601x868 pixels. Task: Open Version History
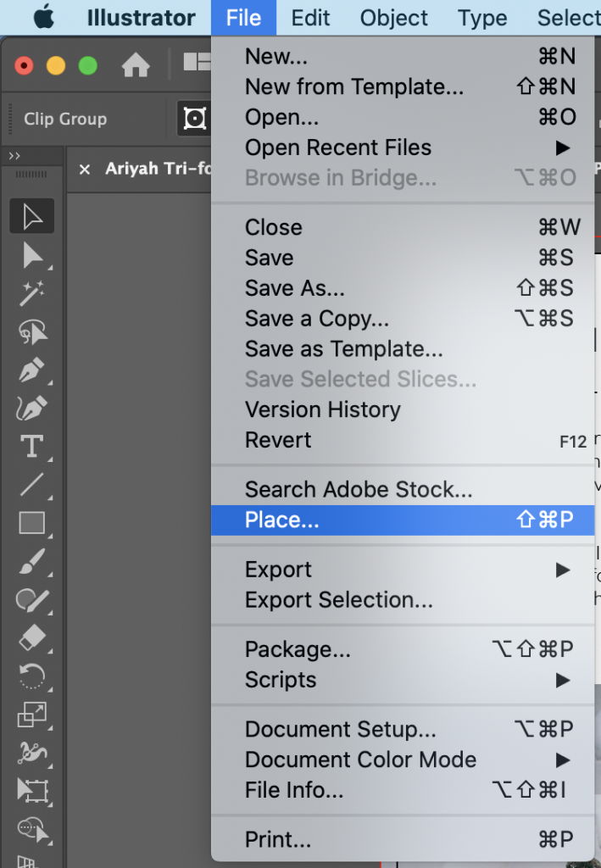tap(403, 409)
